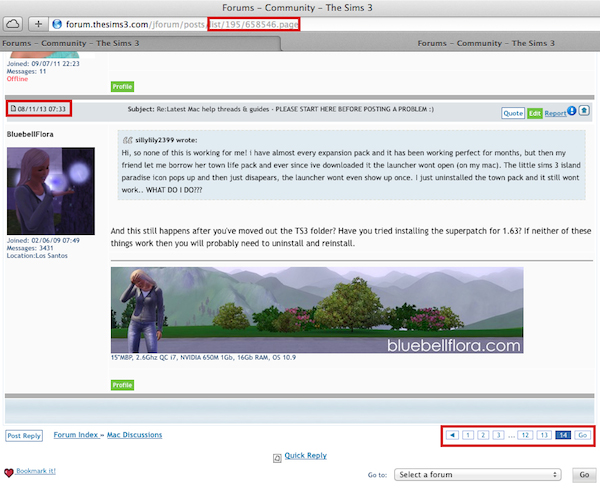
Task: Click the globe site icon in address bar
Action: tap(57, 24)
